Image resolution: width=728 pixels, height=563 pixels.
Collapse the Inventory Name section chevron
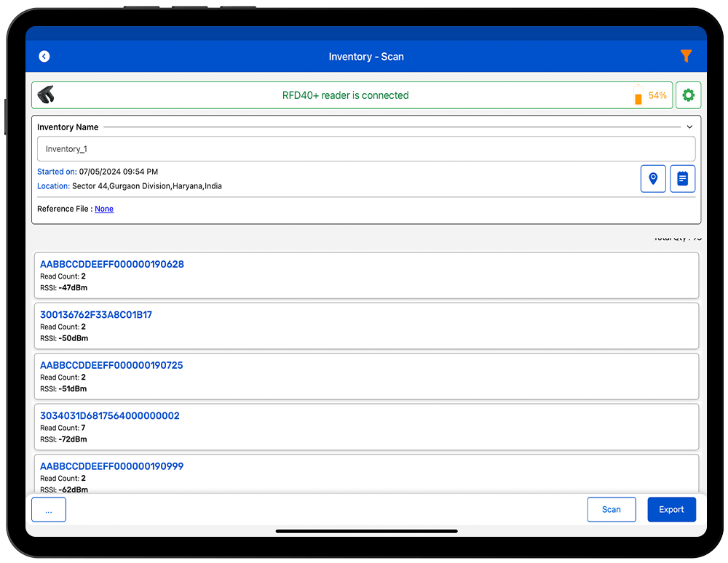(689, 127)
